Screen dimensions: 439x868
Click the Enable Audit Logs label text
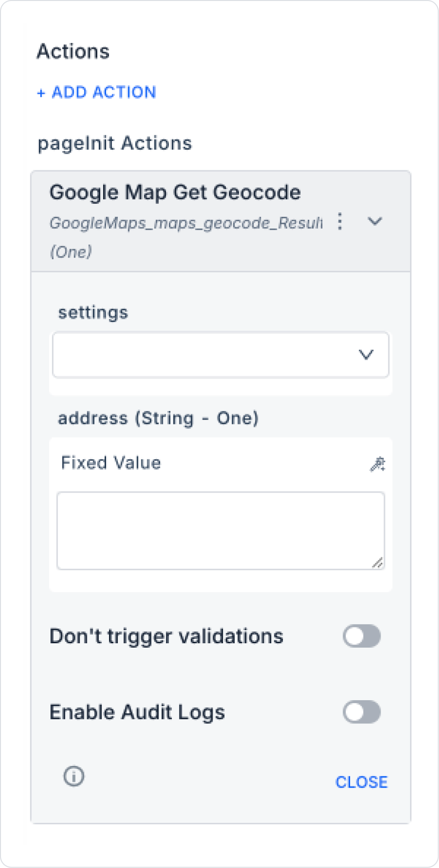(x=137, y=712)
